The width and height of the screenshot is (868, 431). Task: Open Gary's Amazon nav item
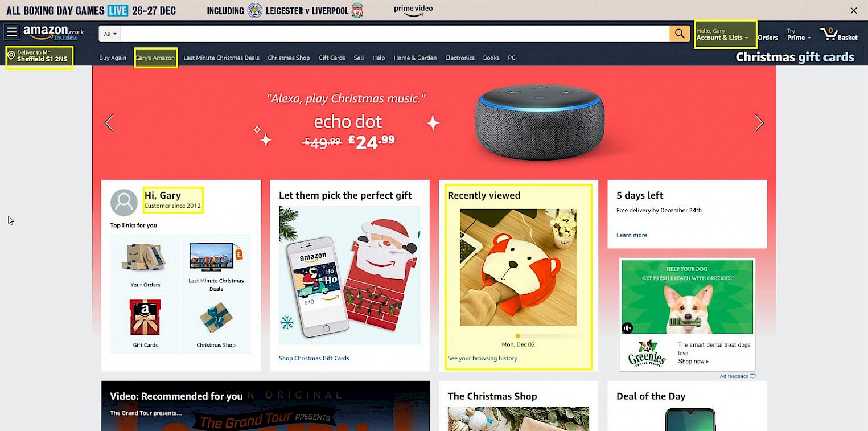coord(155,58)
